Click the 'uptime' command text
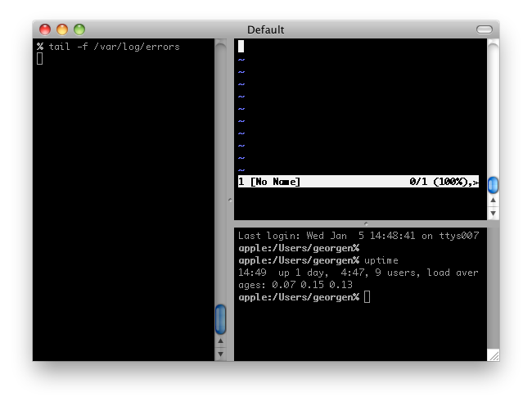The height and width of the screenshot is (406, 532). pyautogui.click(x=381, y=260)
